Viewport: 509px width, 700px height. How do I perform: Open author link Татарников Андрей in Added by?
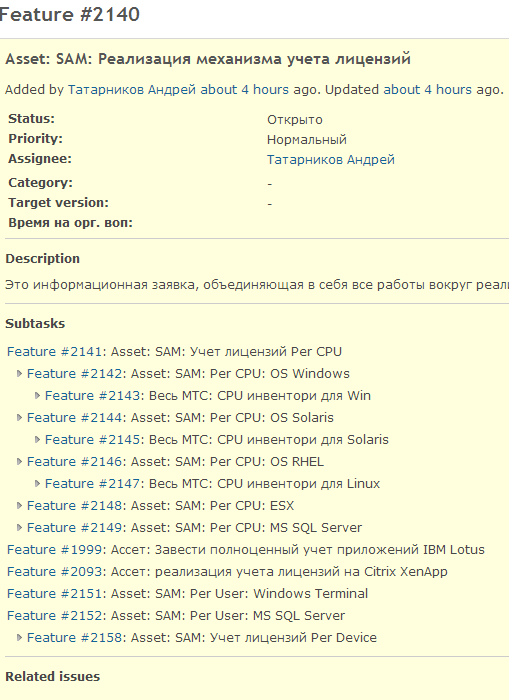click(132, 90)
